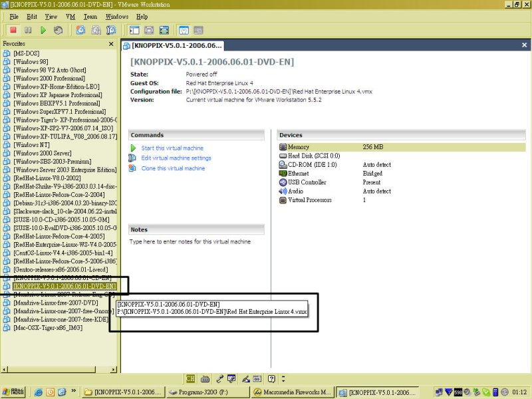This screenshot has width=532, height=399.
Task: Open the Help menu
Action: pyautogui.click(x=142, y=17)
